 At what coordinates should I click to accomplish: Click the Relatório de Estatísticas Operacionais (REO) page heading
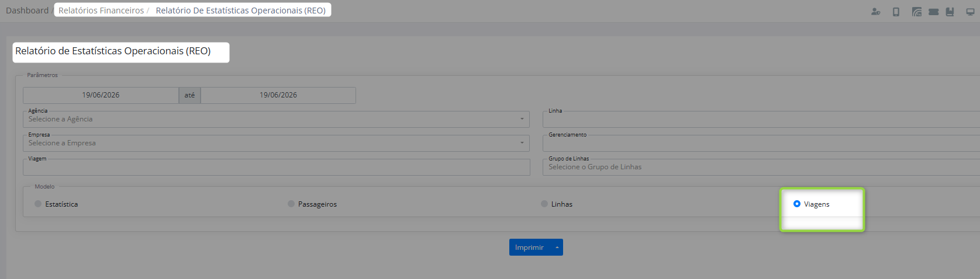(x=113, y=51)
